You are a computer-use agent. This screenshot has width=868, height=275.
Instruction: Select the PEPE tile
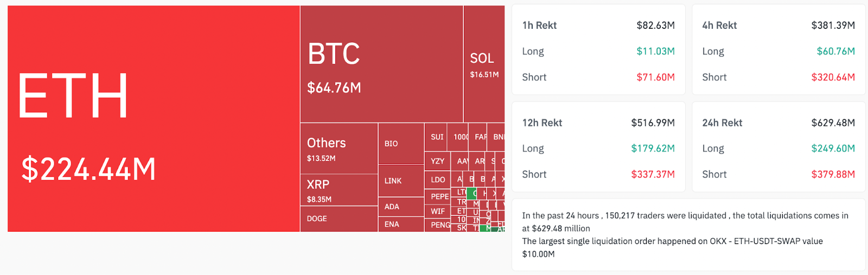[x=437, y=196]
